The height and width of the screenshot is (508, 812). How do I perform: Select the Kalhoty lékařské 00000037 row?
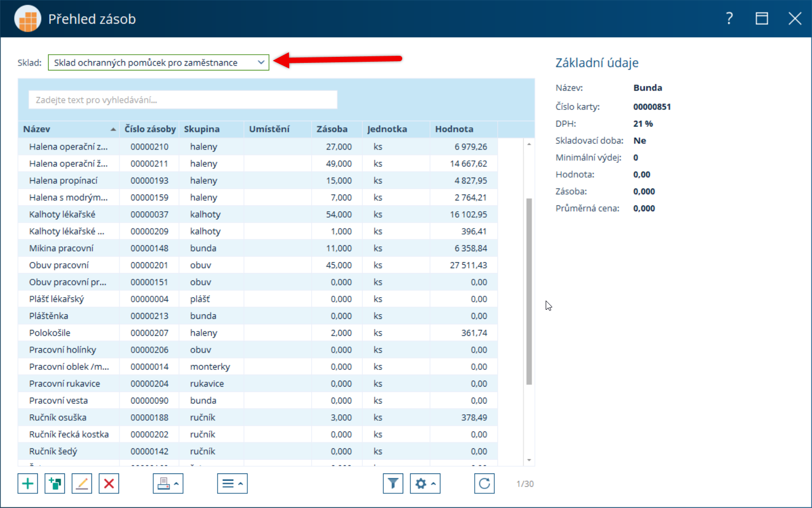coord(258,214)
